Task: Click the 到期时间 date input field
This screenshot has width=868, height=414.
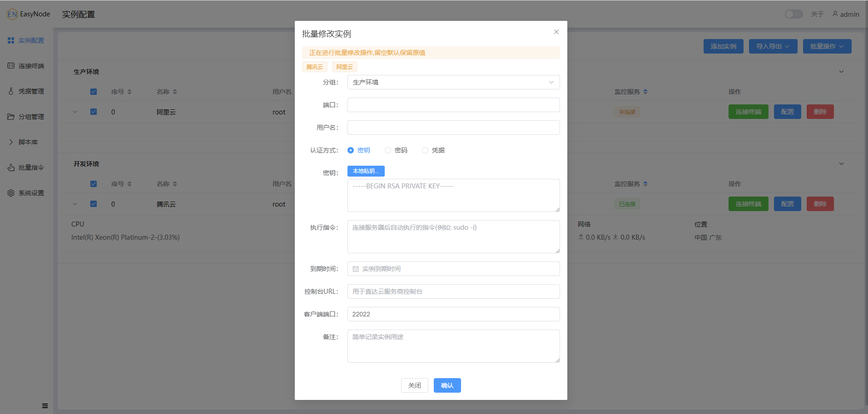Action: (x=453, y=269)
